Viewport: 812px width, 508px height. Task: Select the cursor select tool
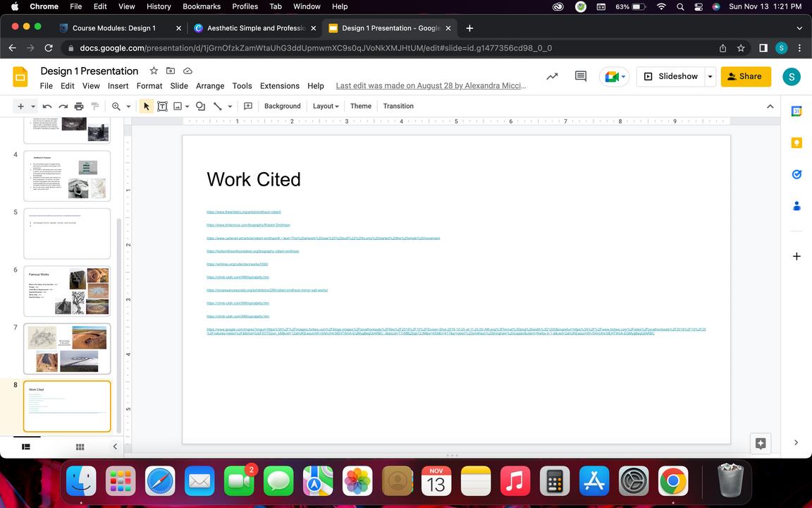[147, 107]
